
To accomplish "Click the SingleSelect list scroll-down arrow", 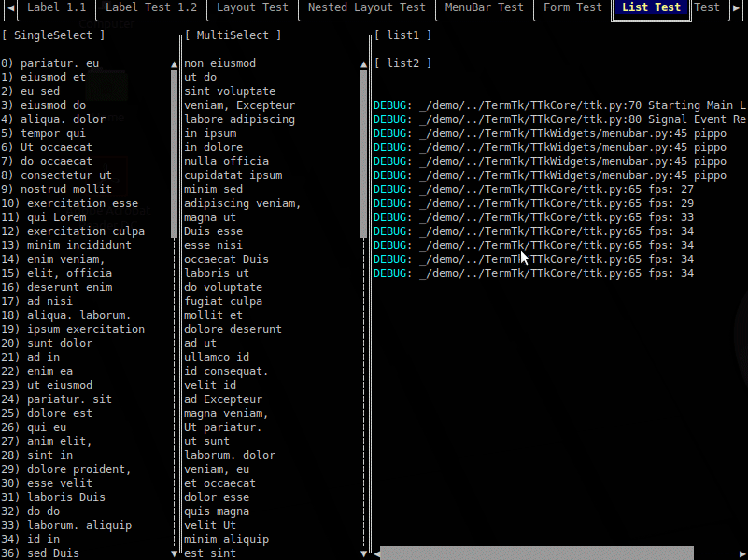I will [x=175, y=553].
